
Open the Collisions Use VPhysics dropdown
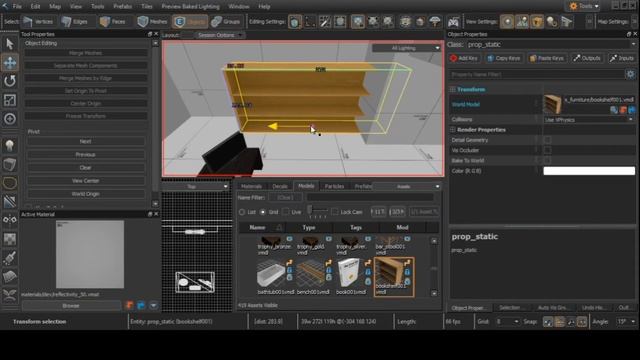point(589,120)
